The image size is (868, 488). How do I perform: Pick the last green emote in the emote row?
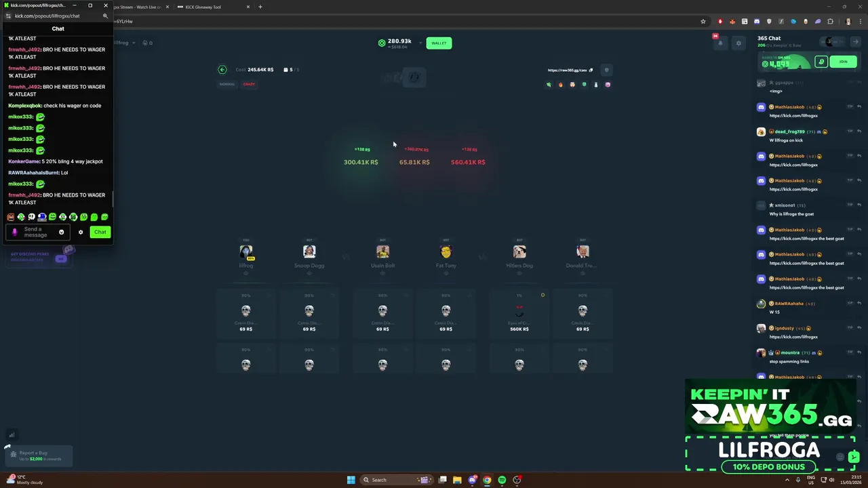click(x=104, y=217)
